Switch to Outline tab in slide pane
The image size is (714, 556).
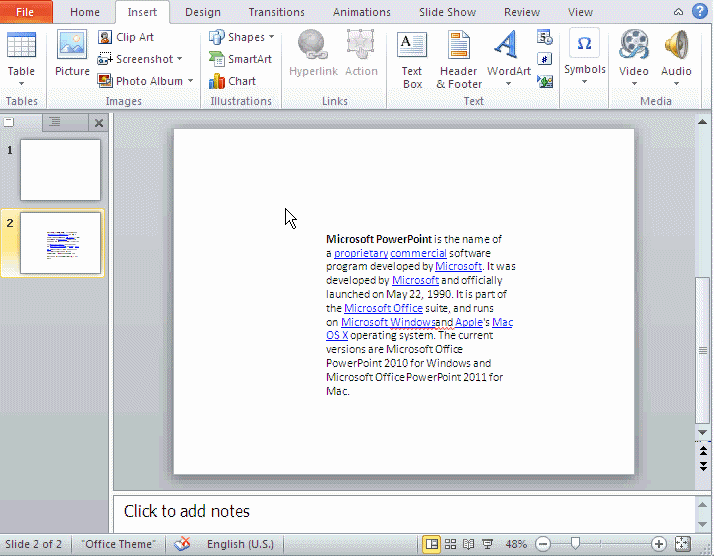coord(55,122)
